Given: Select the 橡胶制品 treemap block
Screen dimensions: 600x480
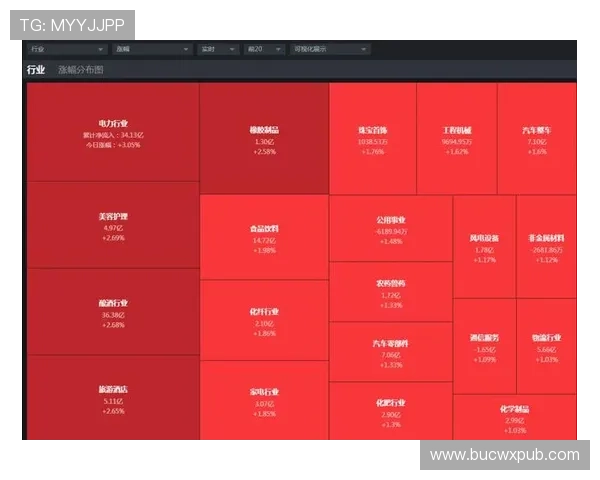Looking at the screenshot, I should pos(264,139).
